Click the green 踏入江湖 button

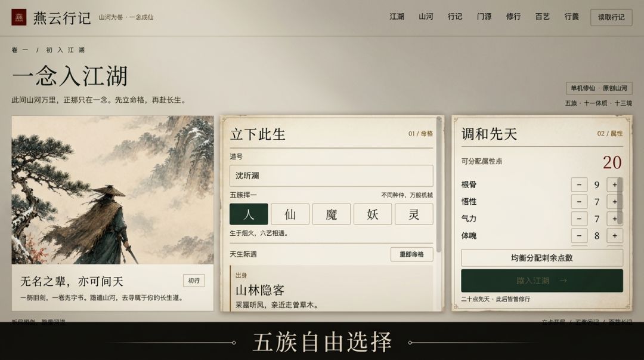coord(541,281)
